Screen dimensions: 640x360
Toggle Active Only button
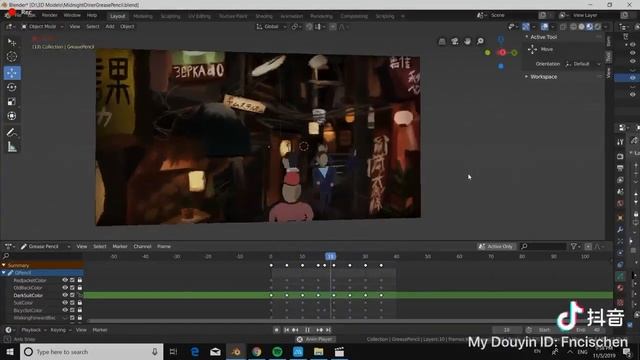[496, 247]
